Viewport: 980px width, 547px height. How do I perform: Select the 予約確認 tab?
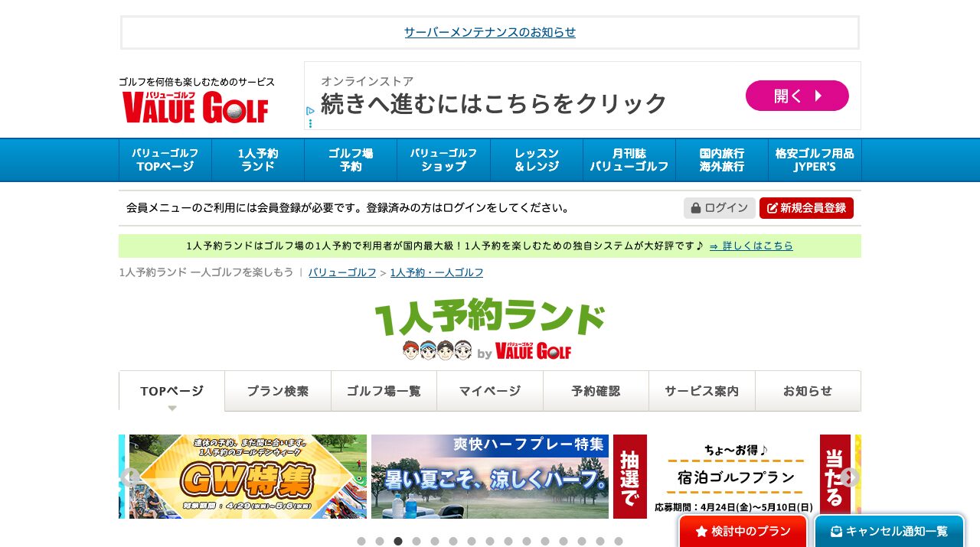(596, 391)
